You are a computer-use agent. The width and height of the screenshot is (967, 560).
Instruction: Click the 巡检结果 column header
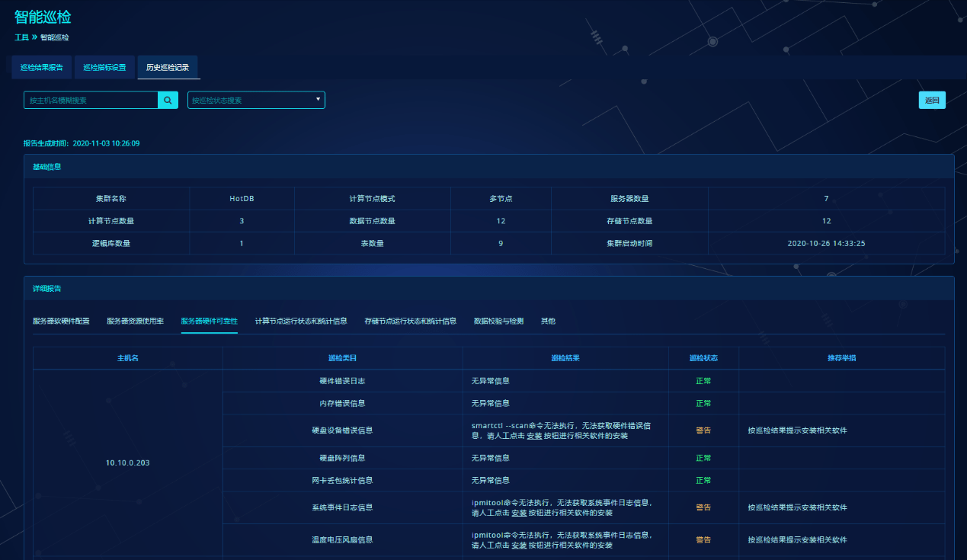565,358
